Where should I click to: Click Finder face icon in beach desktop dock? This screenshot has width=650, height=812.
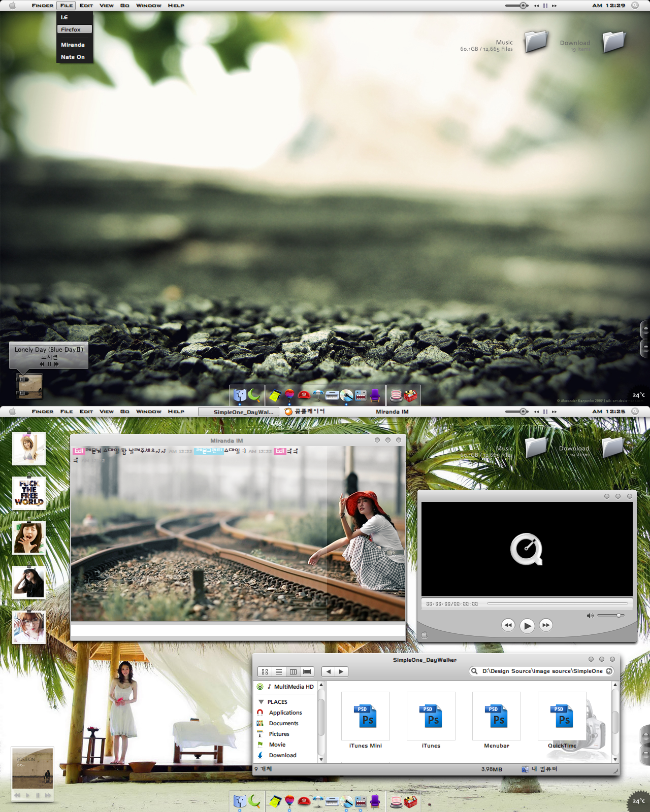240,801
